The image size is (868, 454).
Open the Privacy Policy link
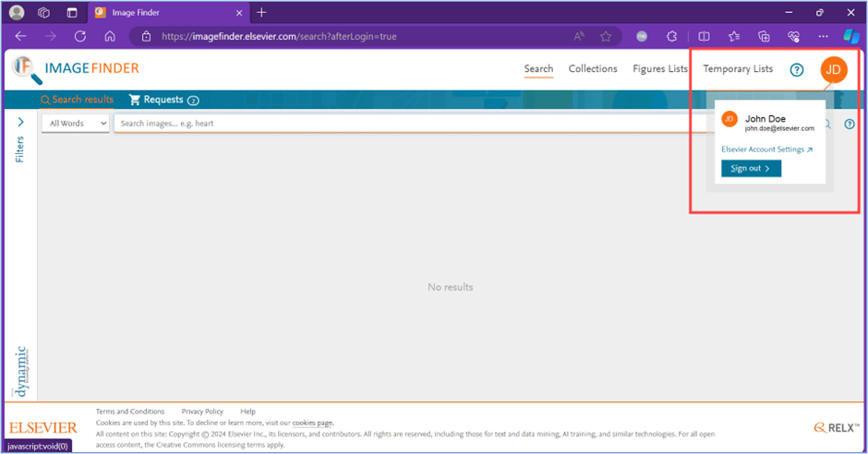click(x=202, y=412)
